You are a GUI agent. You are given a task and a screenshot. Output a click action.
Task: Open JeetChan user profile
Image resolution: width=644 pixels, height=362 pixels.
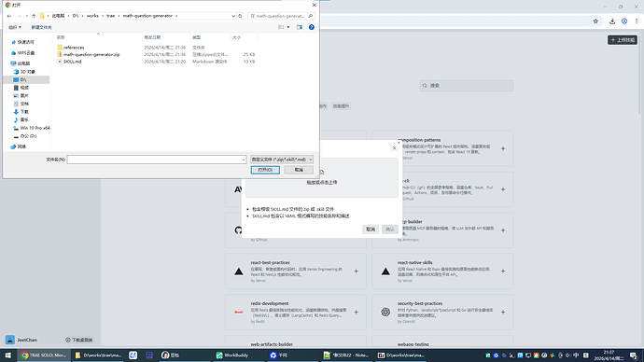point(21,340)
